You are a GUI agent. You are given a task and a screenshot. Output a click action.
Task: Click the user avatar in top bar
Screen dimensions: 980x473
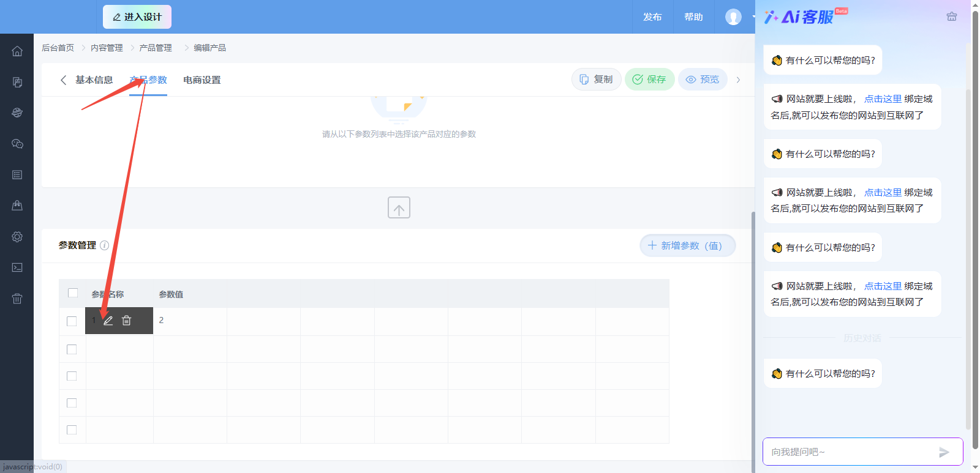pyautogui.click(x=733, y=17)
